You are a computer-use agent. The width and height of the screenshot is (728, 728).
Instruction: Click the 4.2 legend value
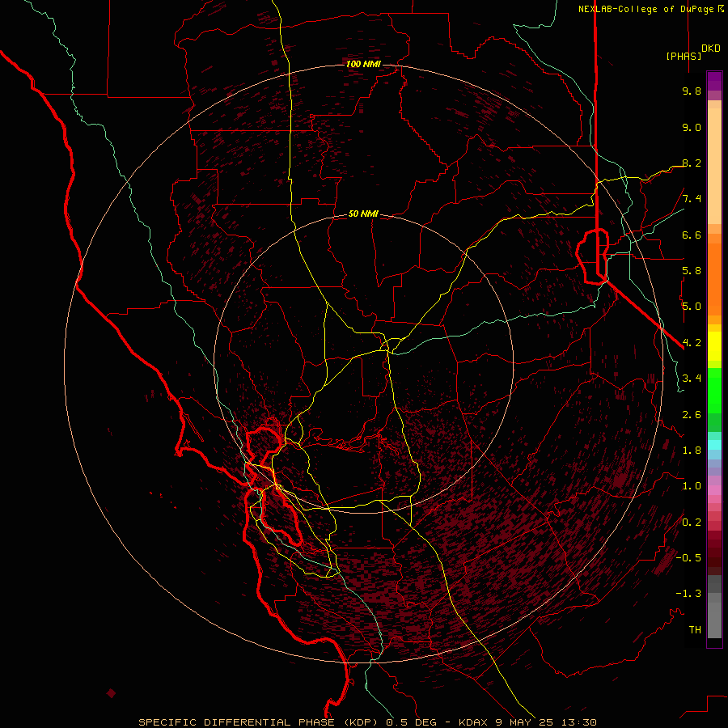(x=692, y=343)
